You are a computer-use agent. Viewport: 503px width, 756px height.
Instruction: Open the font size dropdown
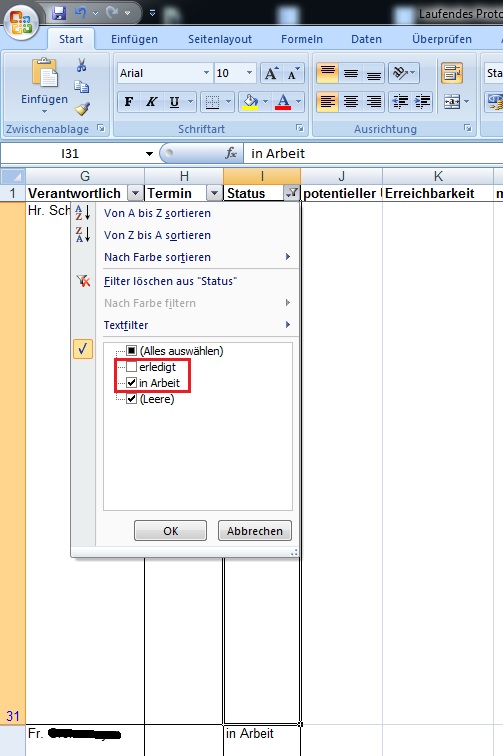coord(249,73)
